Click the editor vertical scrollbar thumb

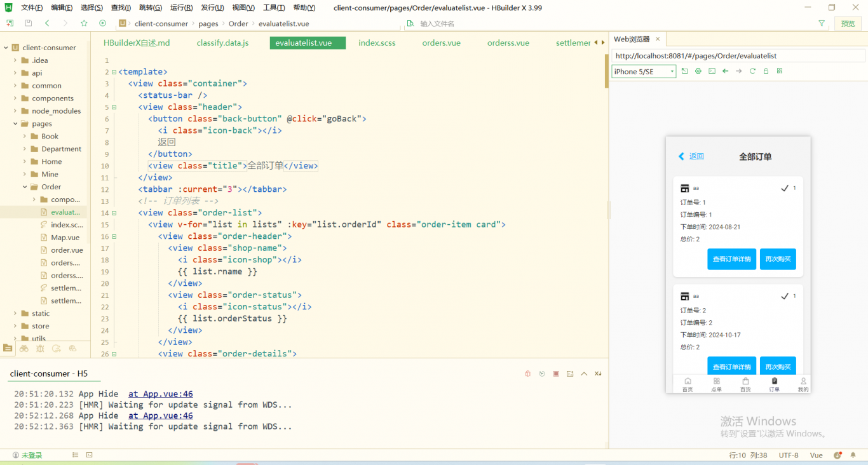606,70
